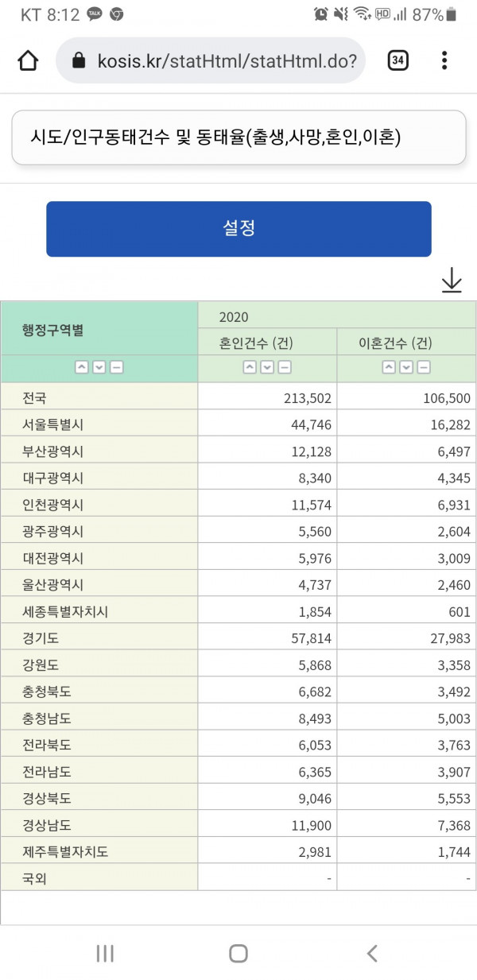Select the 국외 row label
Screen dimensions: 477x980
click(x=99, y=877)
